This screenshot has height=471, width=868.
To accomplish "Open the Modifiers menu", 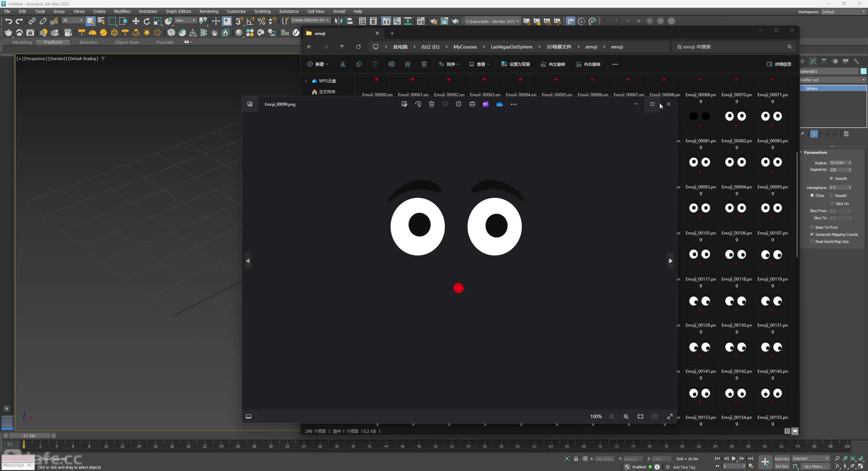I will (x=122, y=11).
